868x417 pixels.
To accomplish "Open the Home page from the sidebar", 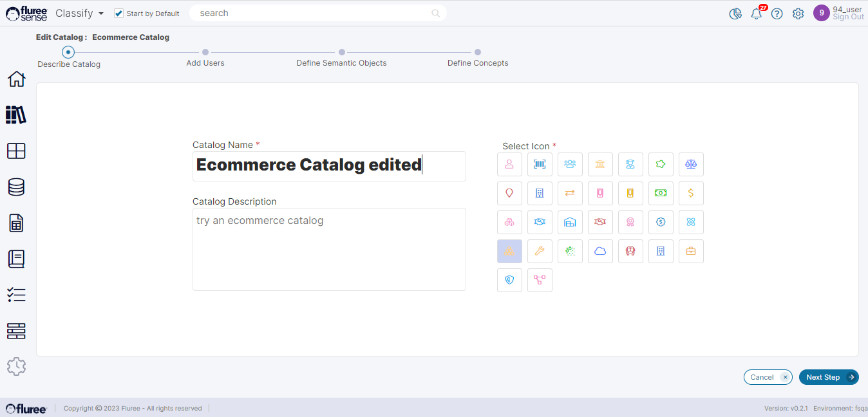I will [16, 79].
